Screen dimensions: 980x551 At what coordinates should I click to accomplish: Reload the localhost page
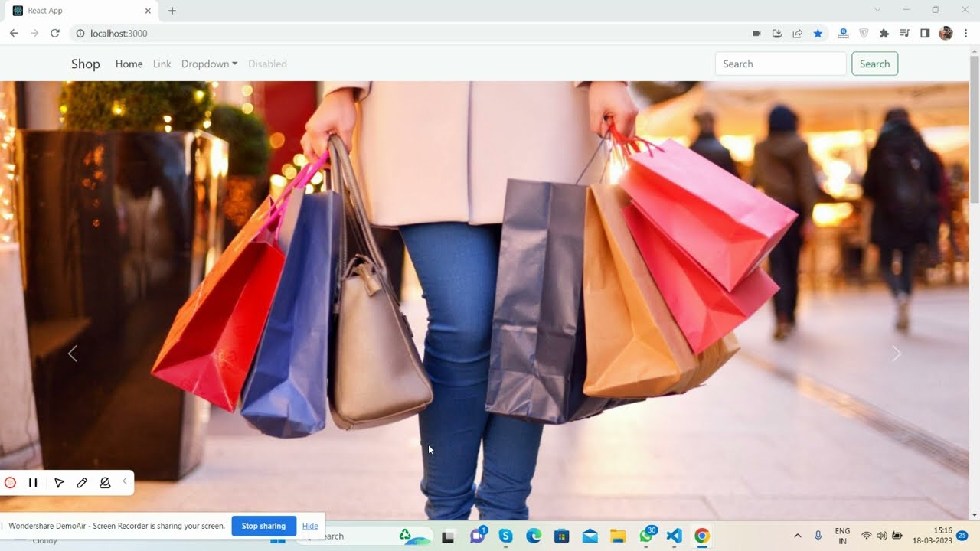point(55,33)
